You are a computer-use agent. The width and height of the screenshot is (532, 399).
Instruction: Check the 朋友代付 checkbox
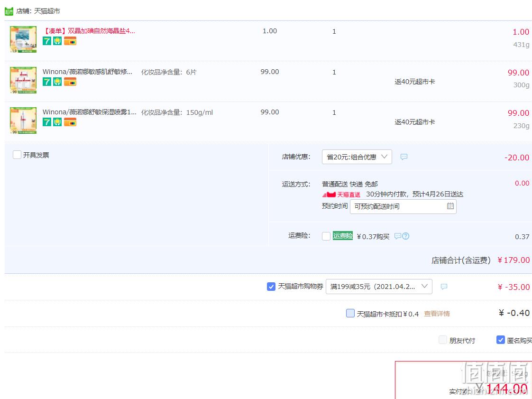(443, 340)
